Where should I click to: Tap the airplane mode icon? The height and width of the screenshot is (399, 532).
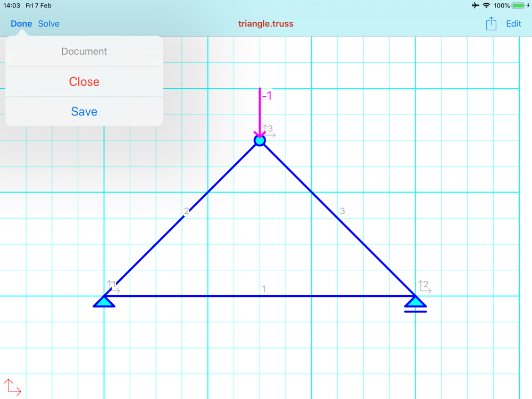pyautogui.click(x=476, y=5)
